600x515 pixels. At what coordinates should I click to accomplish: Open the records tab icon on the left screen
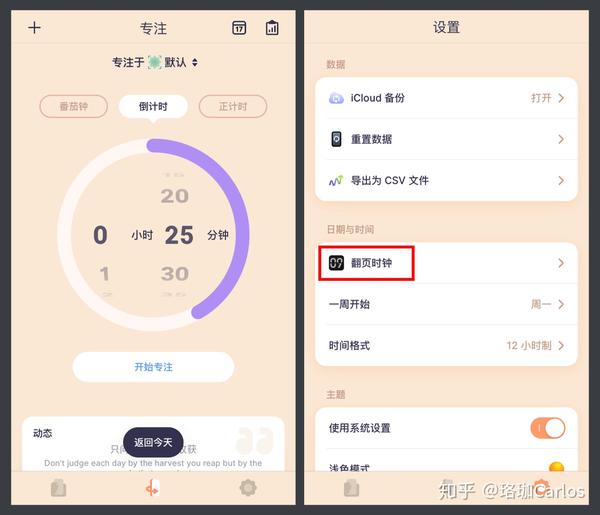(x=58, y=488)
